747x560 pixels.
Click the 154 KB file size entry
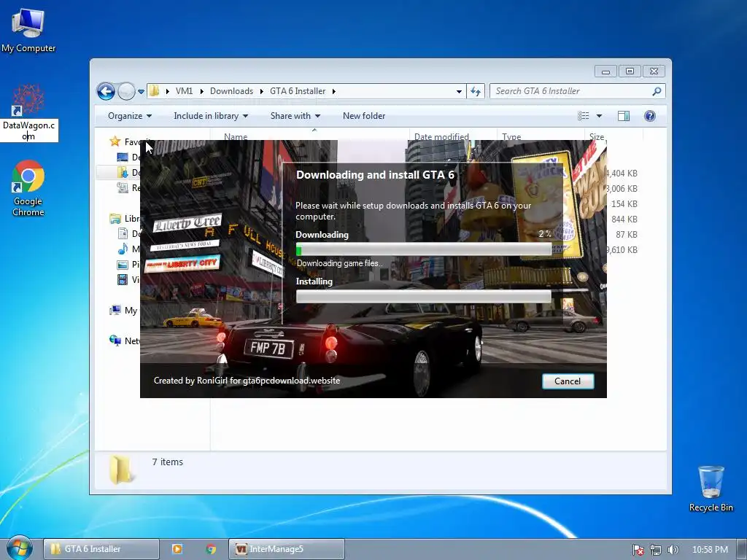pyautogui.click(x=624, y=204)
